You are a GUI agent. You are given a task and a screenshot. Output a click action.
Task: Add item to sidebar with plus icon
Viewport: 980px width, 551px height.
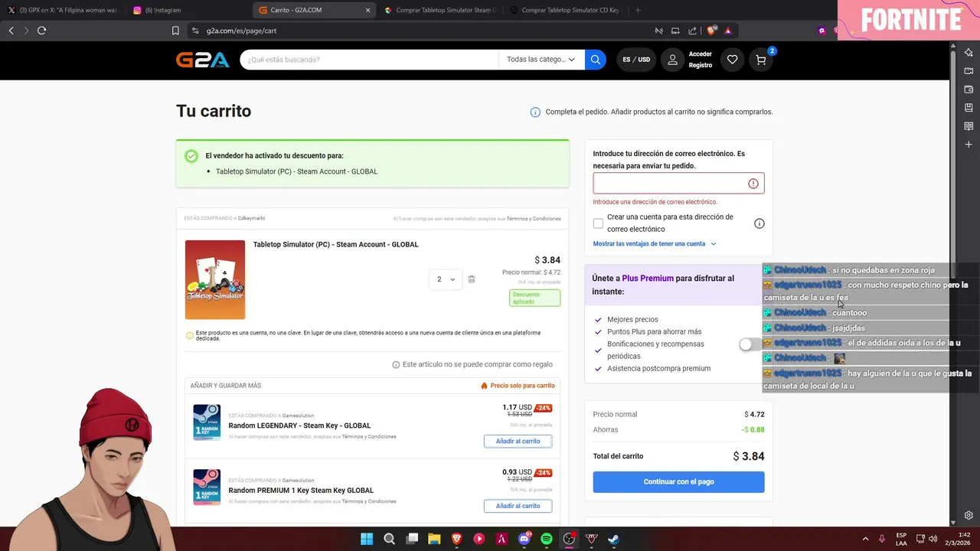tap(969, 145)
